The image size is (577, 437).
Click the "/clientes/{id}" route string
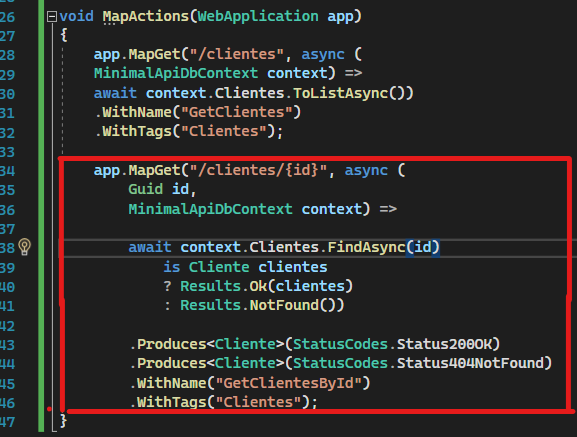tap(258, 170)
